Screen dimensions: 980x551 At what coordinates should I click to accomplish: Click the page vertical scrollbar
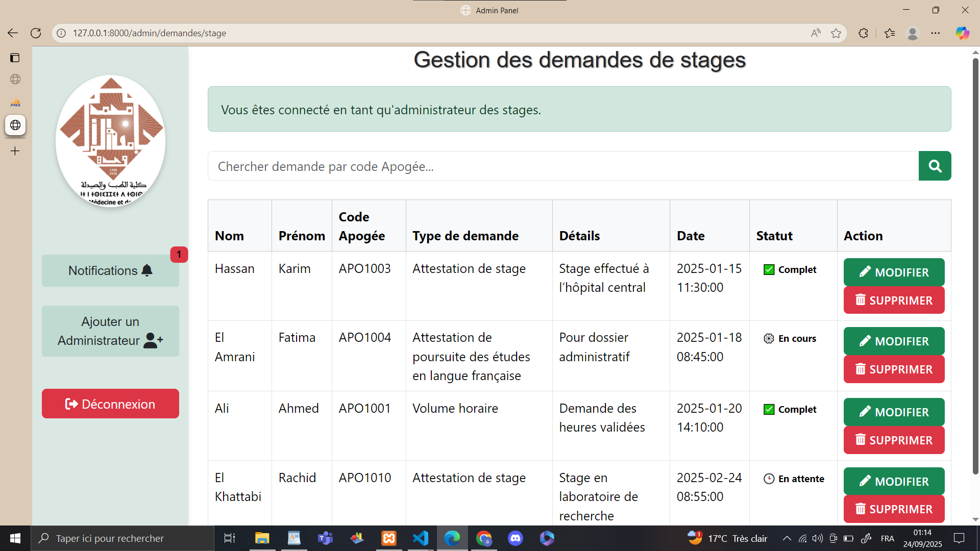[975, 265]
